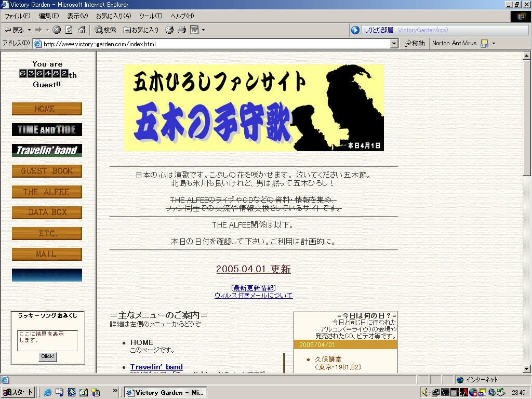
Task: Click the スタート Start button
Action: (18, 393)
